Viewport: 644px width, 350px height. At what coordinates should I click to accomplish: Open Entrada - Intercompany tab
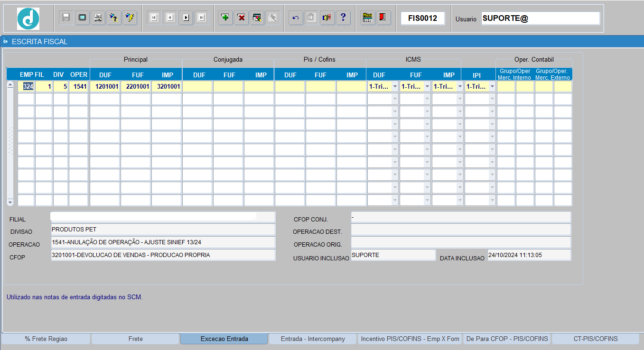tap(312, 339)
